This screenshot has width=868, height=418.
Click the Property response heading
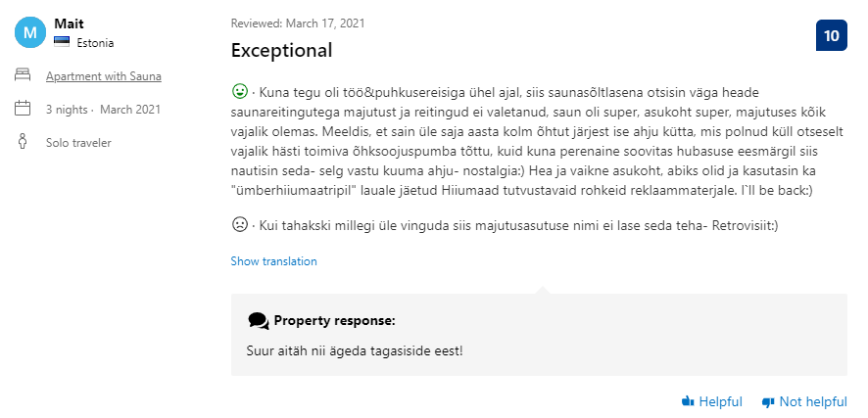334,321
